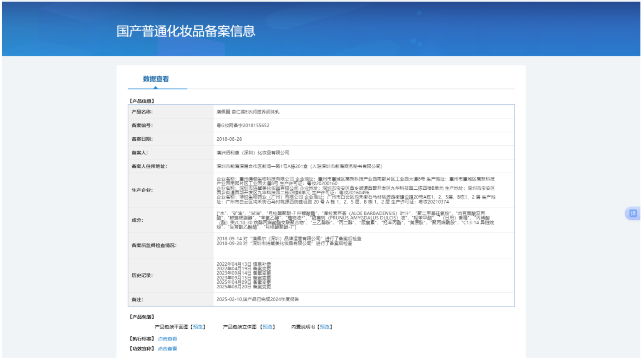
Task: Click the 2022年04月13日 信息补录 history entry
Action: 243,264
